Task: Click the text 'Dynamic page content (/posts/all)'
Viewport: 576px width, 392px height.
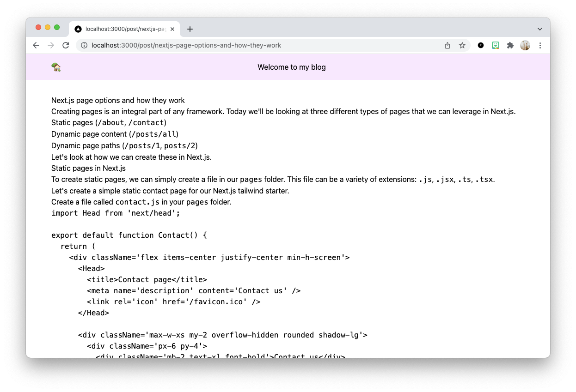Action: point(115,134)
